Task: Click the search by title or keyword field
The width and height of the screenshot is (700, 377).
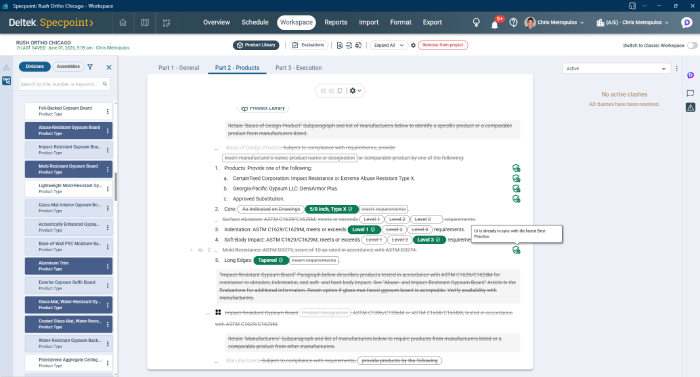Action: 64,84
